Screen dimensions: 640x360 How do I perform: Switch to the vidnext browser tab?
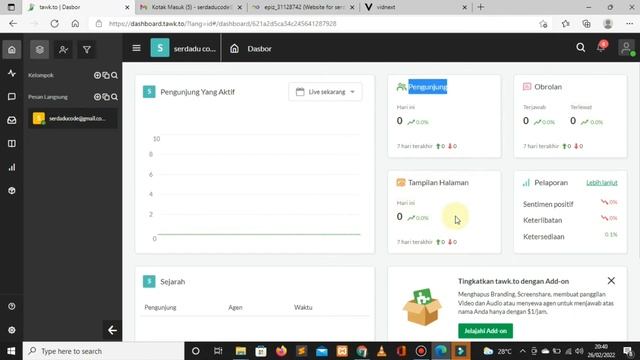point(416,7)
